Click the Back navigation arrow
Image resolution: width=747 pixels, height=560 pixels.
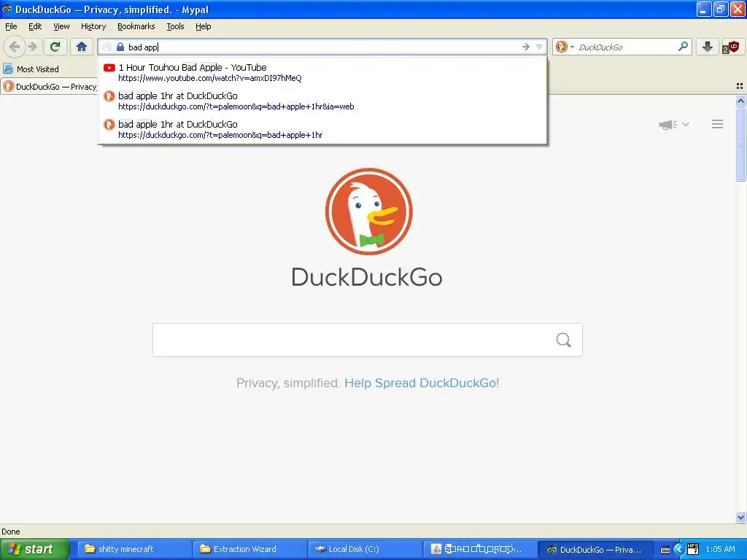(14, 47)
